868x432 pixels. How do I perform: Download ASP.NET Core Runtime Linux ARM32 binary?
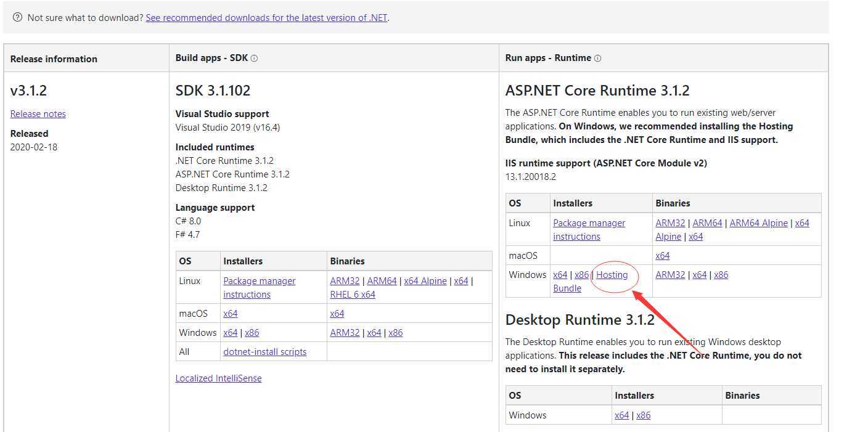pyautogui.click(x=671, y=223)
